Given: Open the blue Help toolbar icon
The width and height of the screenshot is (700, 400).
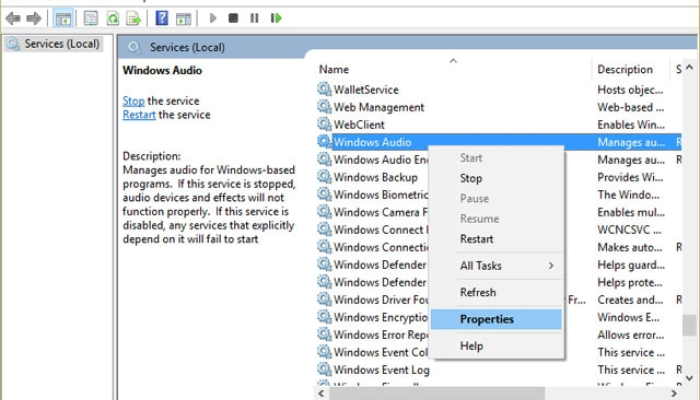Looking at the screenshot, I should tap(162, 18).
